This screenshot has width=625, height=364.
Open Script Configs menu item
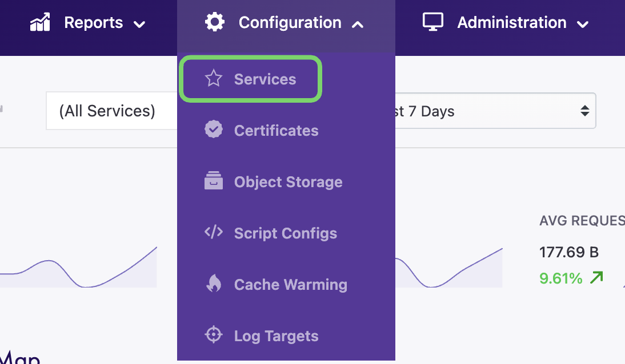(285, 233)
